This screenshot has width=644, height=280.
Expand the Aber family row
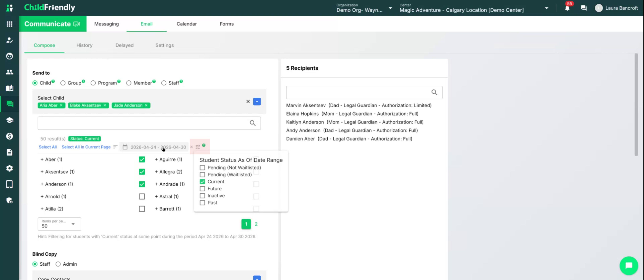42,159
